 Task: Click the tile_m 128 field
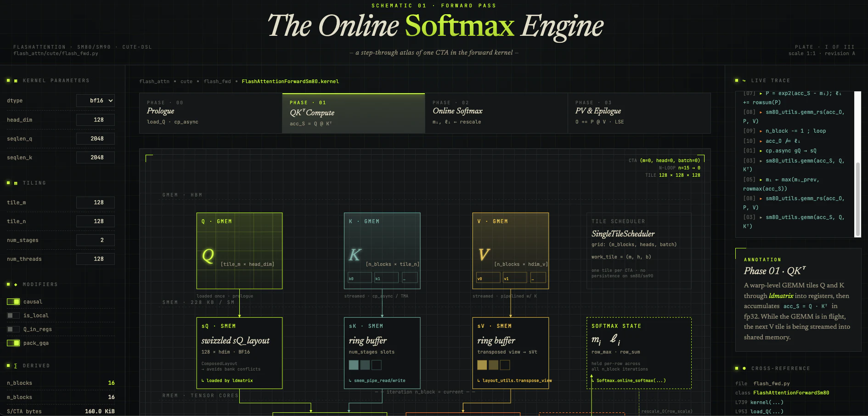[x=96, y=202]
